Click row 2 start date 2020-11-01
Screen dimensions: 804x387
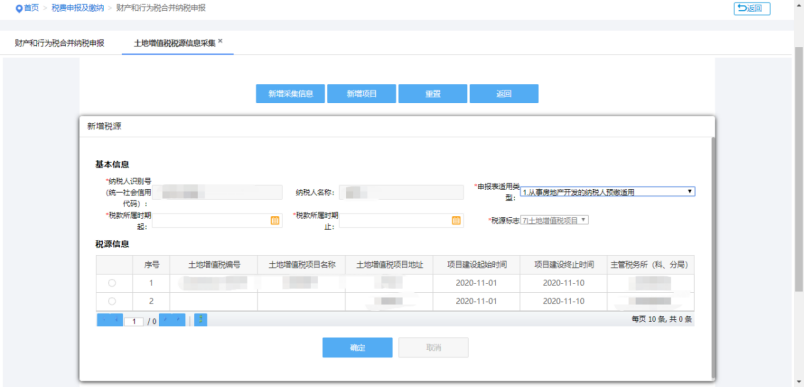[x=476, y=301]
